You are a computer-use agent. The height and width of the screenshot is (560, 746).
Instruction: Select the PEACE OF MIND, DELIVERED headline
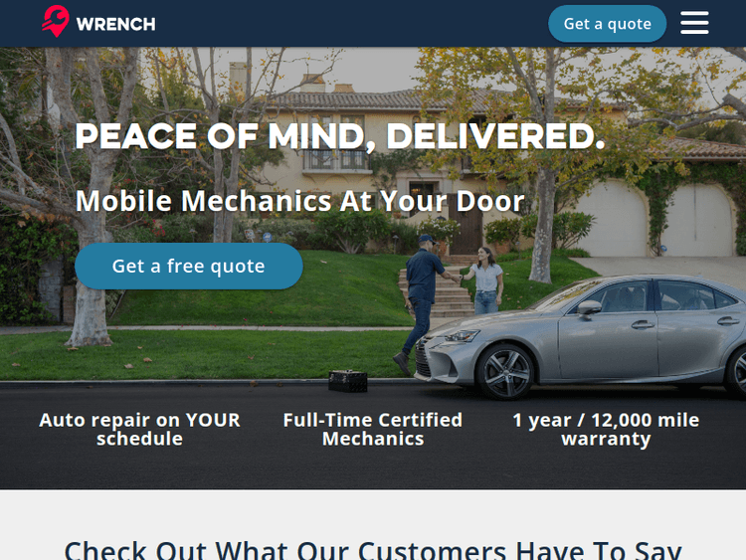coord(340,136)
